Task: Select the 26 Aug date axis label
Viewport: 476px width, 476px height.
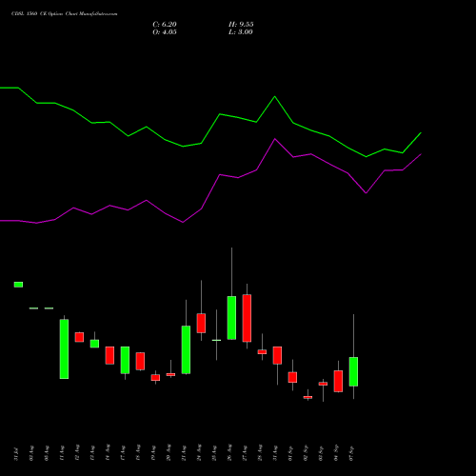Action: [x=229, y=452]
